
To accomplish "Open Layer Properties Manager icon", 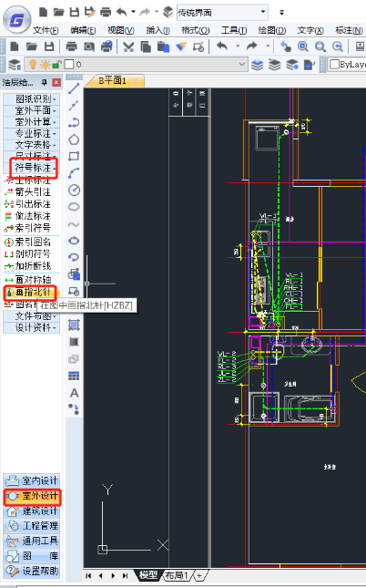I will click(15, 65).
